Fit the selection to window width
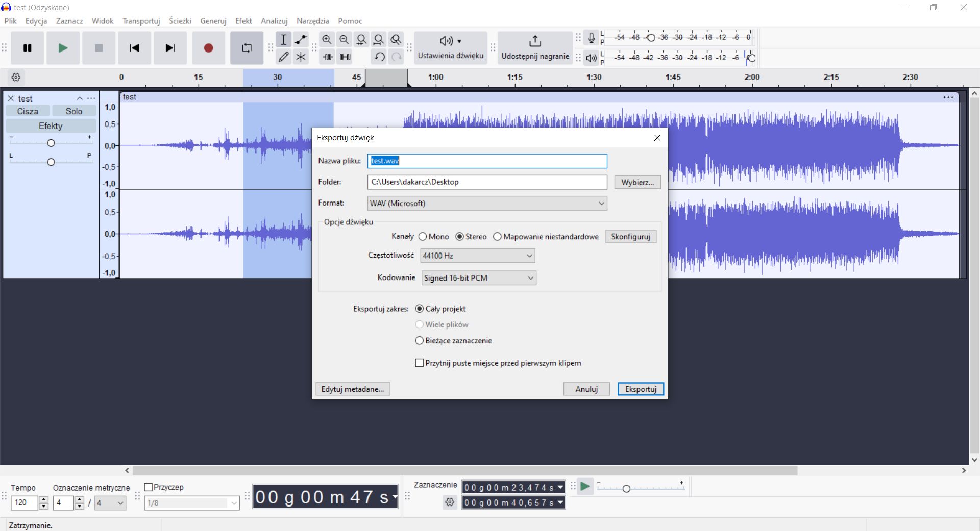 [x=362, y=39]
